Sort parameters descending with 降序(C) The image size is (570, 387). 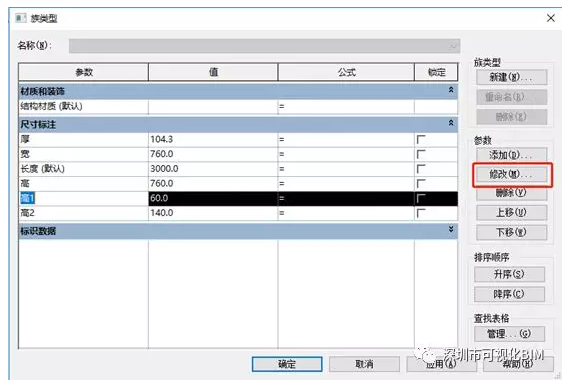point(509,294)
